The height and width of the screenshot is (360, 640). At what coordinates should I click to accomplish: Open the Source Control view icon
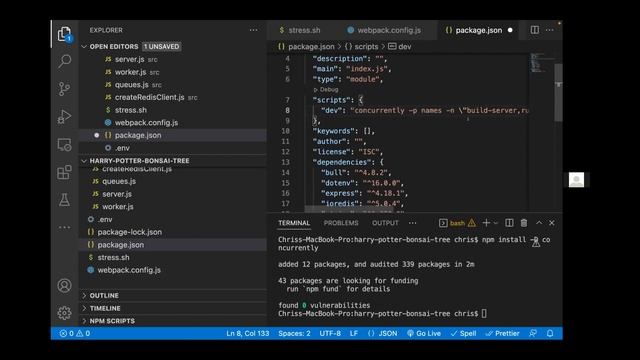click(64, 89)
